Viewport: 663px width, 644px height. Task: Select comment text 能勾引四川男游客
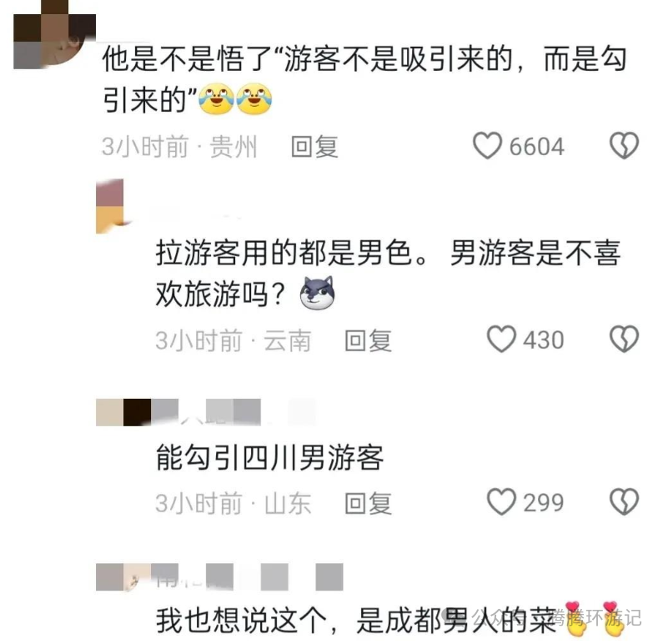click(269, 457)
